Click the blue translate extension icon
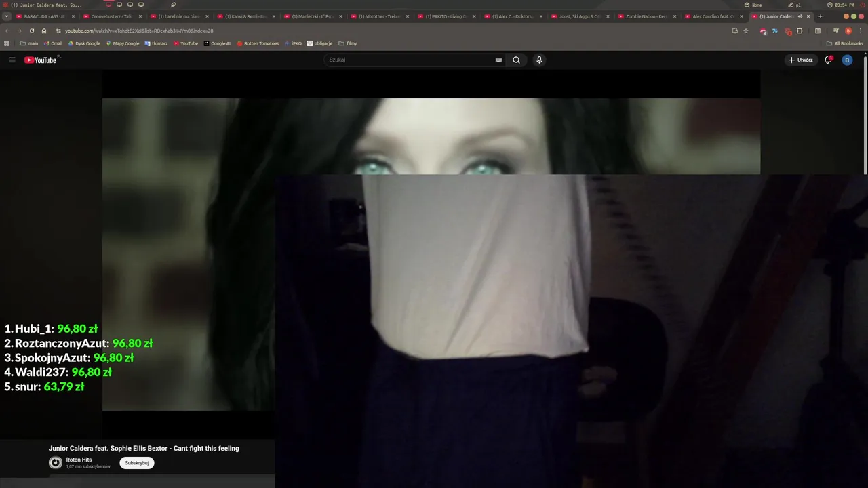868x488 pixels. tap(775, 30)
